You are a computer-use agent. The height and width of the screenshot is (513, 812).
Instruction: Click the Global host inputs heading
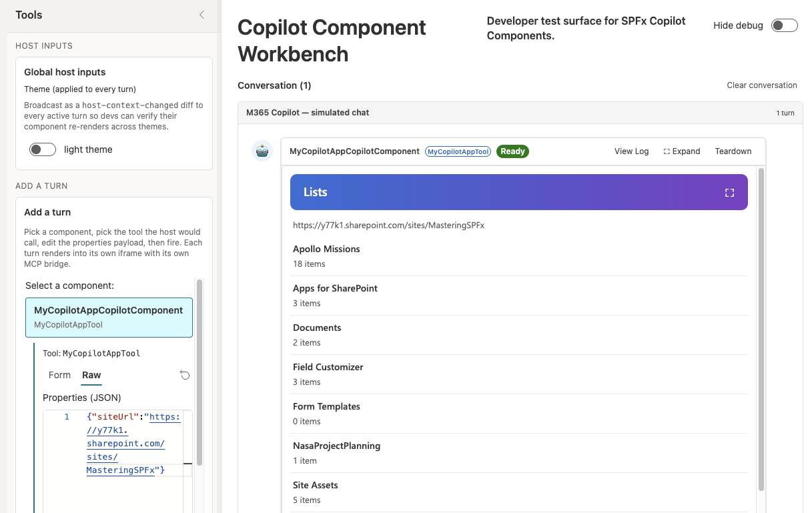coord(65,72)
